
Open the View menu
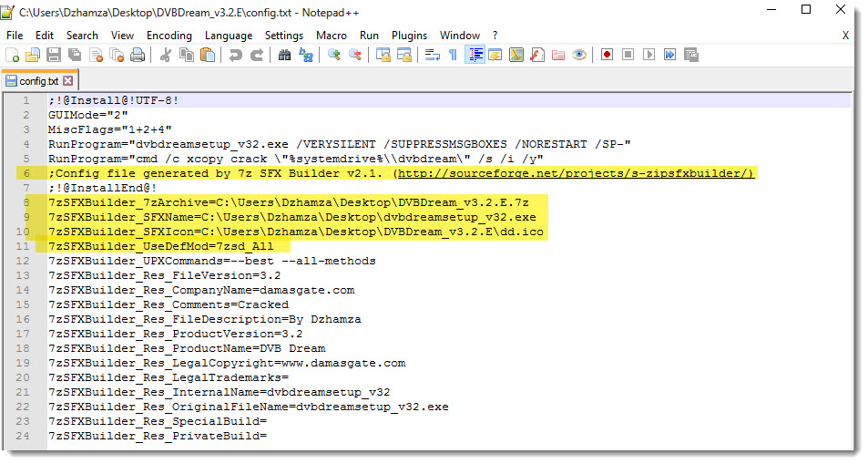tap(122, 36)
